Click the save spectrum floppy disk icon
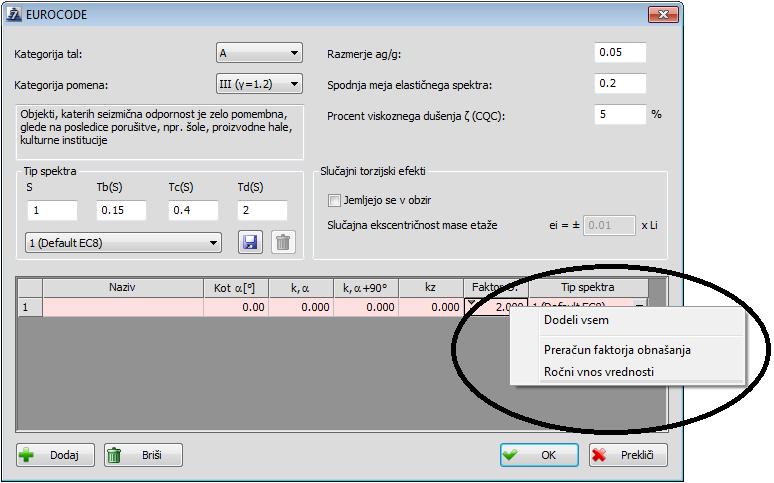The width and height of the screenshot is (774, 483). click(250, 242)
